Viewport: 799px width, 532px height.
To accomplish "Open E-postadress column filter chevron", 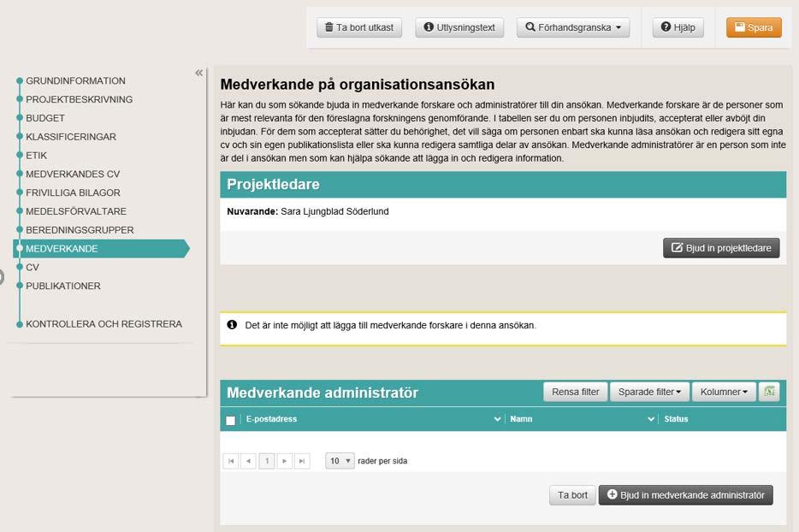I will tap(497, 419).
